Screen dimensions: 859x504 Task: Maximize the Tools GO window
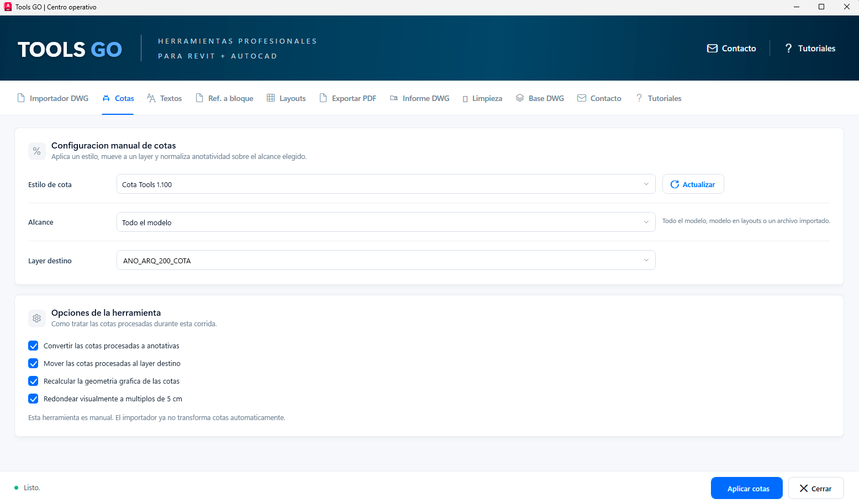(821, 7)
